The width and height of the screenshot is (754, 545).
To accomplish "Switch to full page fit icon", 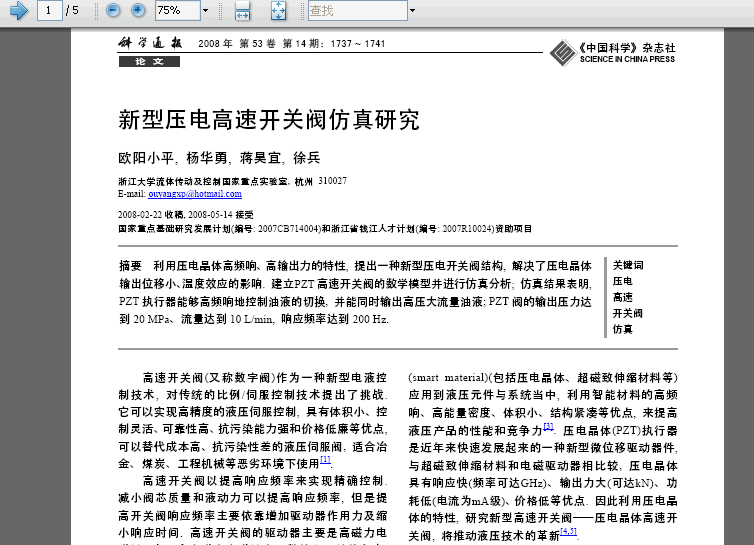I will point(278,11).
